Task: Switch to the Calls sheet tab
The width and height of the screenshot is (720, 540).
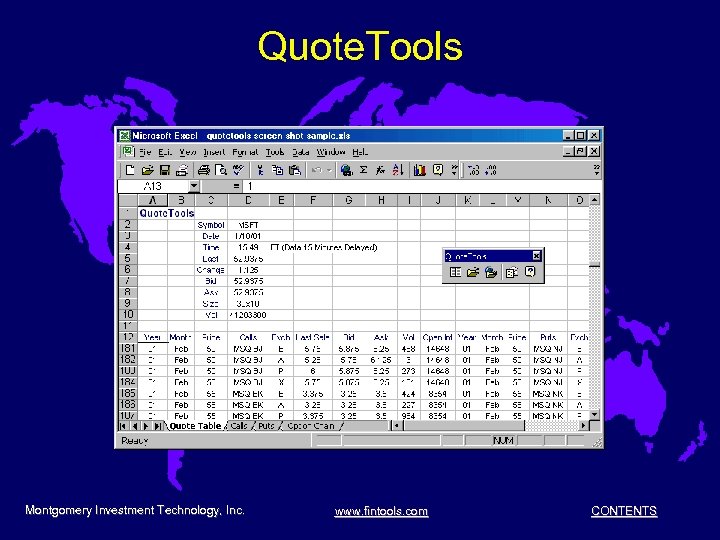Action: pos(239,426)
